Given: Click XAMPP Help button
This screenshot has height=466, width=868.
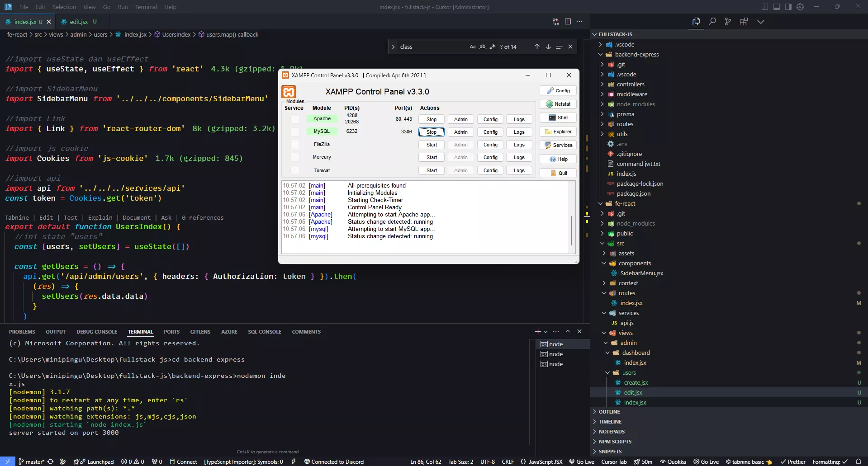Looking at the screenshot, I should click(558, 159).
